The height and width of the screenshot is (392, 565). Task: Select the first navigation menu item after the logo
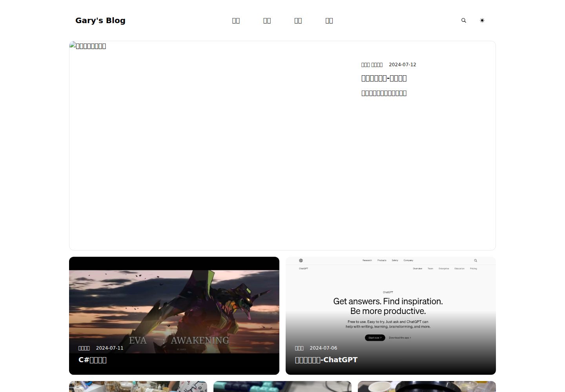pyautogui.click(x=236, y=21)
